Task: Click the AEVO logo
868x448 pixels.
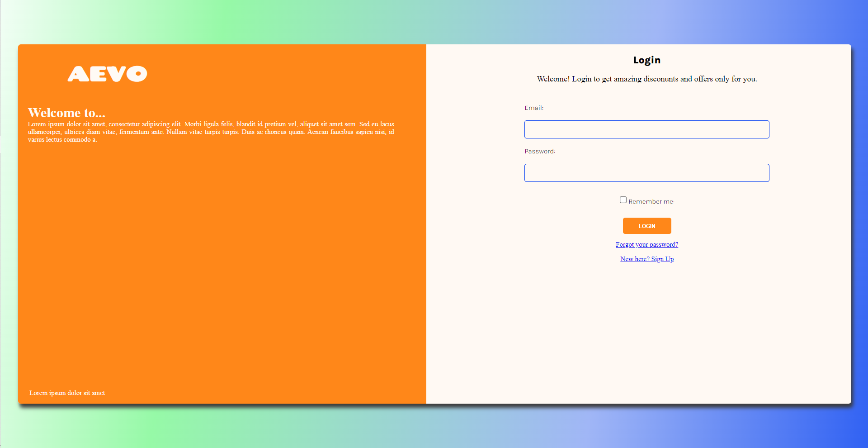Action: pyautogui.click(x=107, y=74)
